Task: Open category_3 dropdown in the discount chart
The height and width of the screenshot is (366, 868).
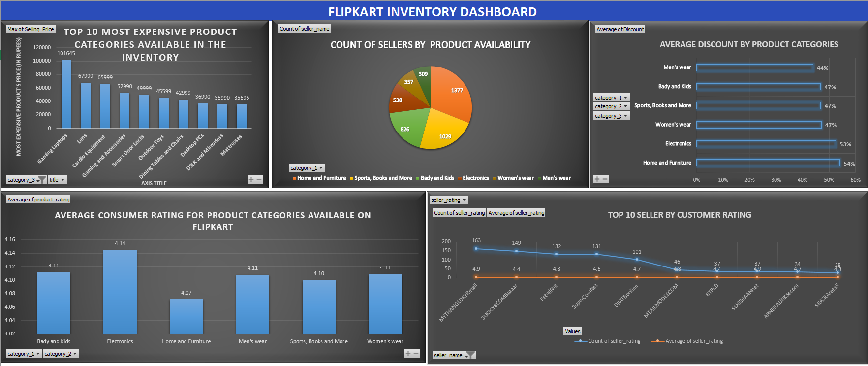Action: [611, 116]
